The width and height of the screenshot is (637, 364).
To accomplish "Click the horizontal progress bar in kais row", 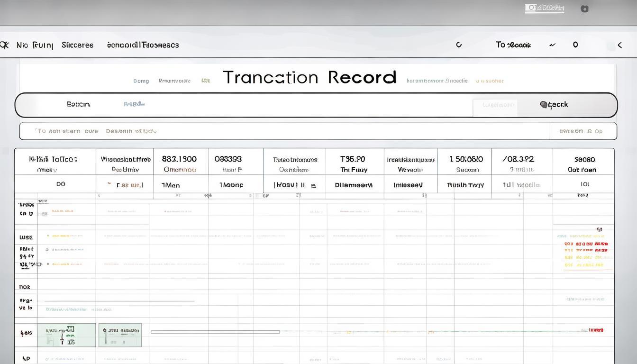I will [x=215, y=332].
